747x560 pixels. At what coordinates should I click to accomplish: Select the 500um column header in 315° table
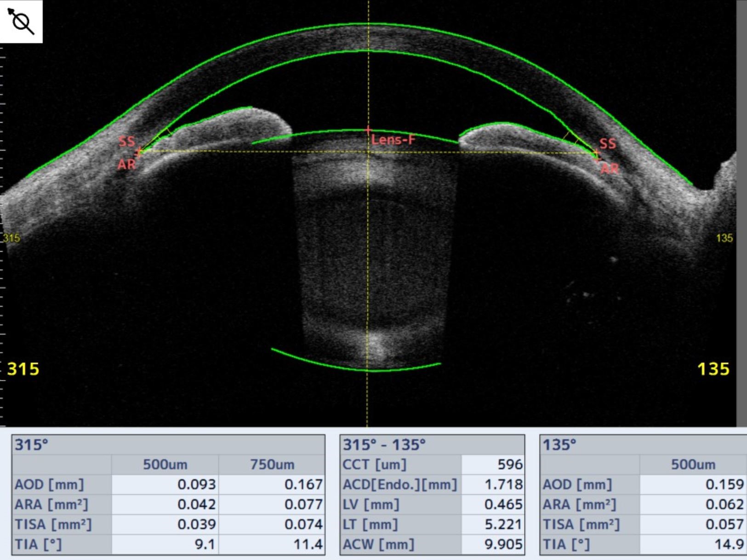click(x=165, y=464)
